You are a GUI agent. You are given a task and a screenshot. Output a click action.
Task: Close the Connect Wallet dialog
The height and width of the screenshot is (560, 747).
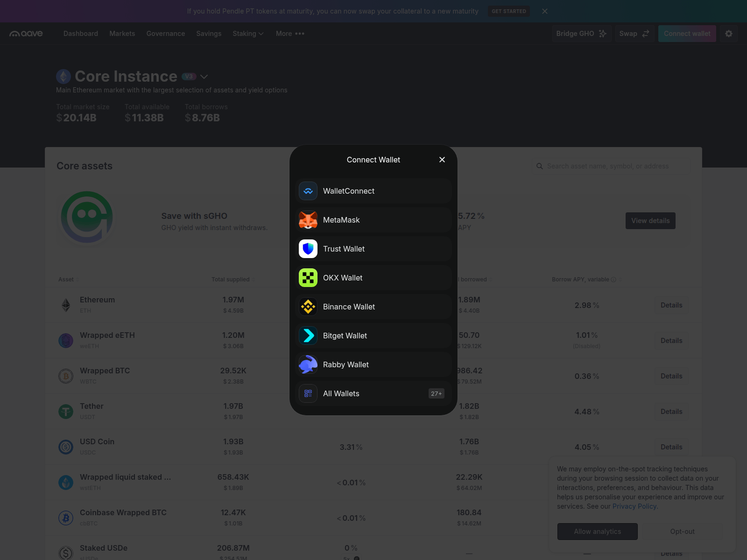(x=442, y=160)
